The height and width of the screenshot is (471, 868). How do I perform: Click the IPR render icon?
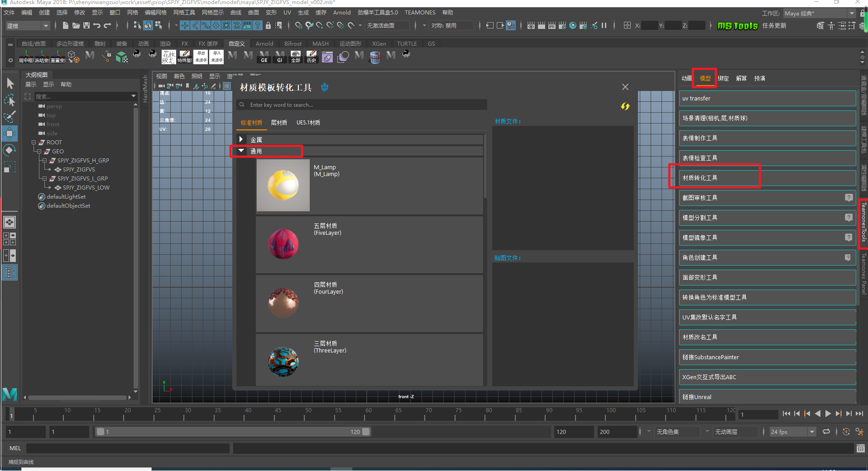pyautogui.click(x=551, y=26)
